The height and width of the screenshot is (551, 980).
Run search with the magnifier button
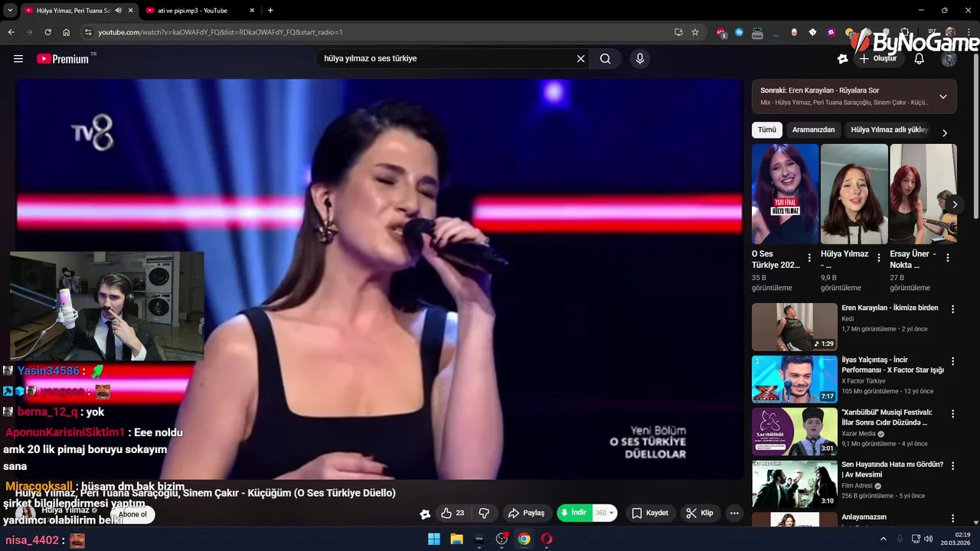pos(606,59)
